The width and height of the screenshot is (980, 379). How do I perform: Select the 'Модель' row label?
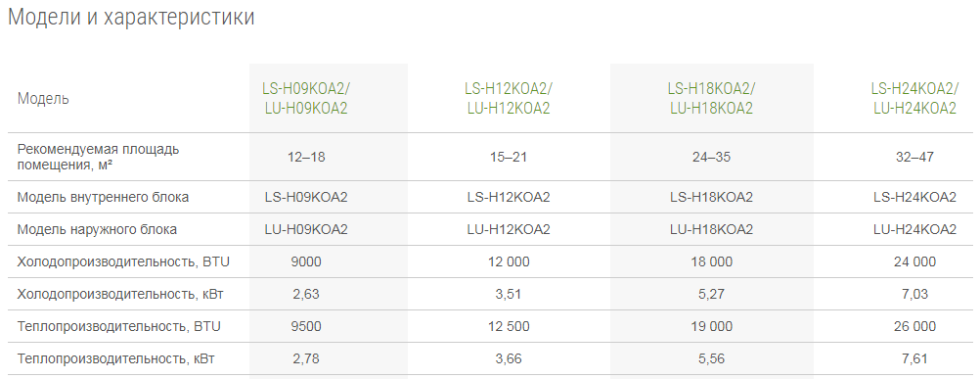click(43, 99)
